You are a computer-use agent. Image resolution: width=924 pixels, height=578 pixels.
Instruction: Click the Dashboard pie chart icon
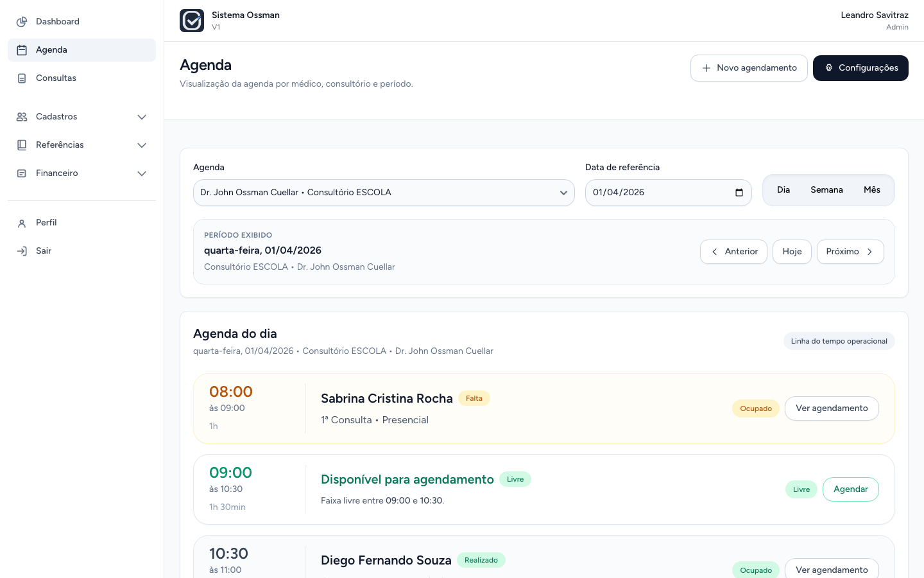22,22
